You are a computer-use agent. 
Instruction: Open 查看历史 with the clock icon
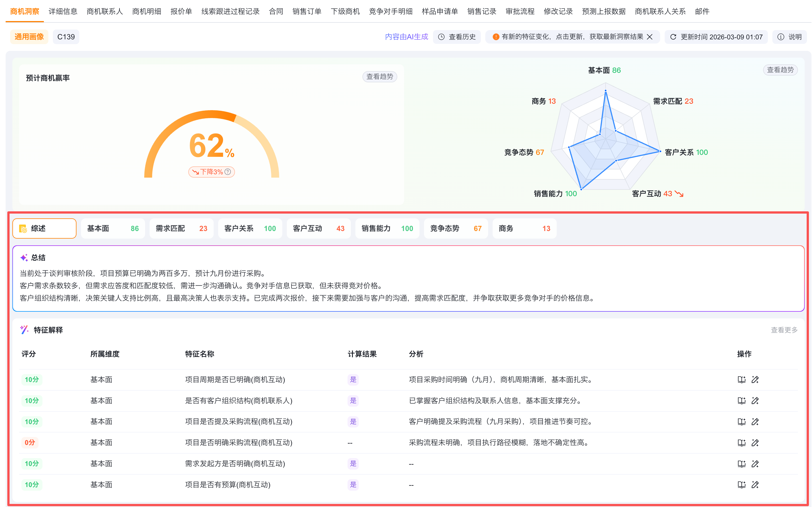pyautogui.click(x=457, y=37)
